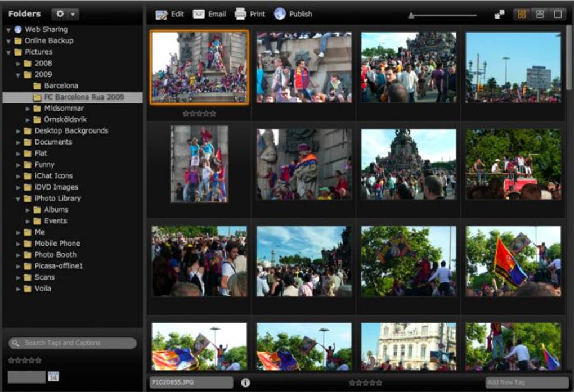This screenshot has width=574, height=392.
Task: Collapse the 2009 folder
Action: pyautogui.click(x=18, y=75)
